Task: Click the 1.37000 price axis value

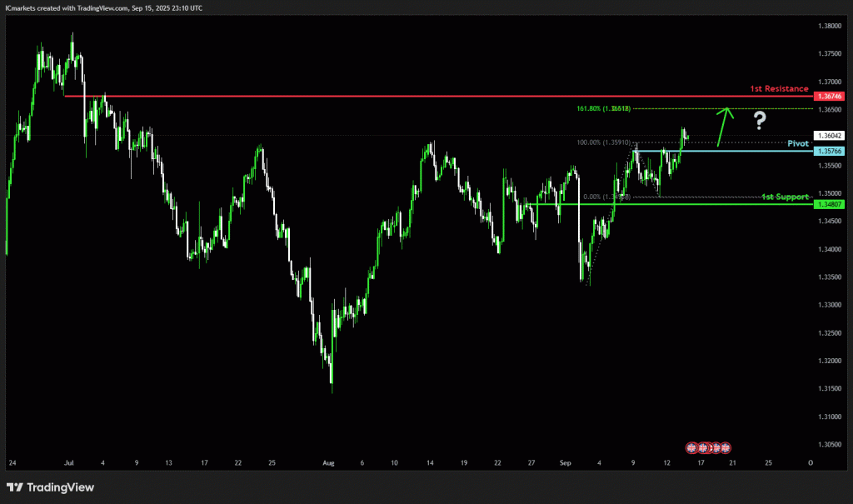Action: coord(830,82)
